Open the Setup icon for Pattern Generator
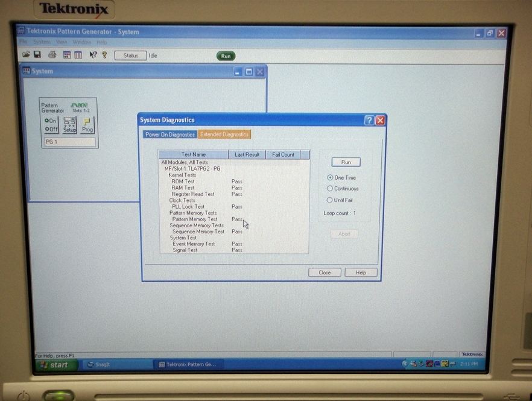The image size is (532, 401). 69,125
